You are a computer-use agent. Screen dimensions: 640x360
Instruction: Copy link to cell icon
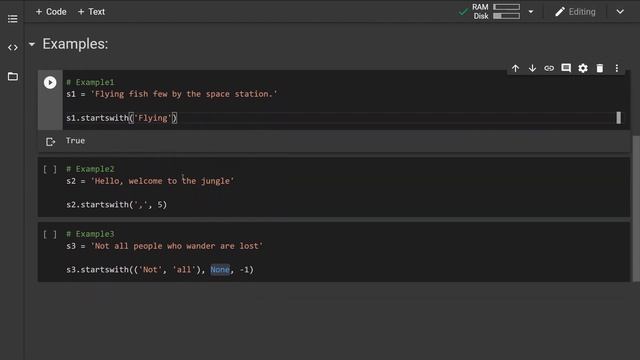coord(549,68)
